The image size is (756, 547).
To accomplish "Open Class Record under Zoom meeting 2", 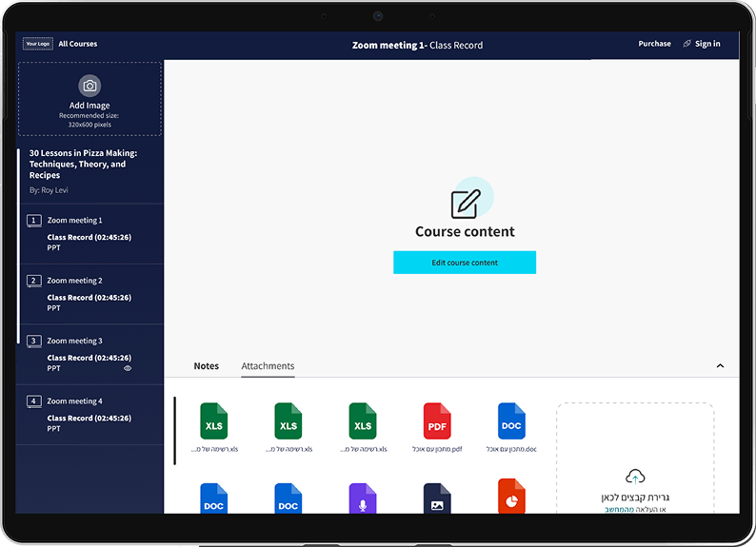I will click(90, 298).
